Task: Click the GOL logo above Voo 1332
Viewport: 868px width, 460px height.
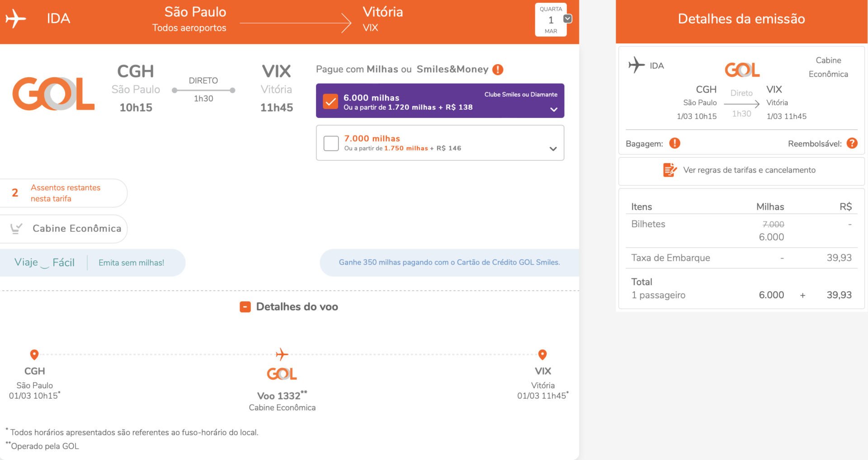Action: 282,374
